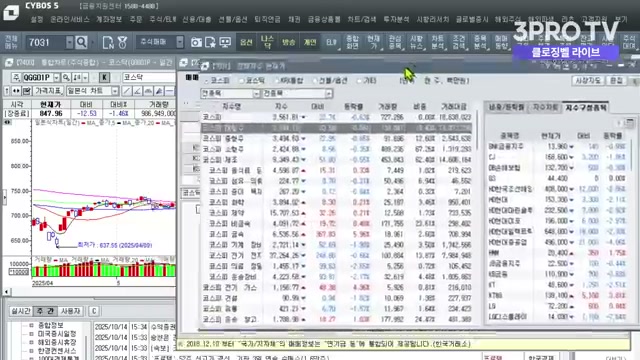Click the 코스닥 name field in chart window
Viewport: 640px width, 360px height.
(x=149, y=77)
